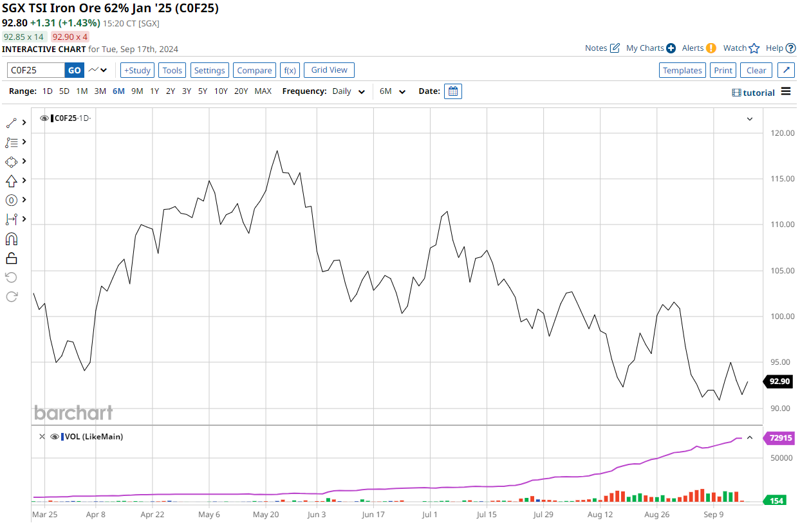This screenshot has height=532, width=800.
Task: Click the Notes pencil icon
Action: 615,48
